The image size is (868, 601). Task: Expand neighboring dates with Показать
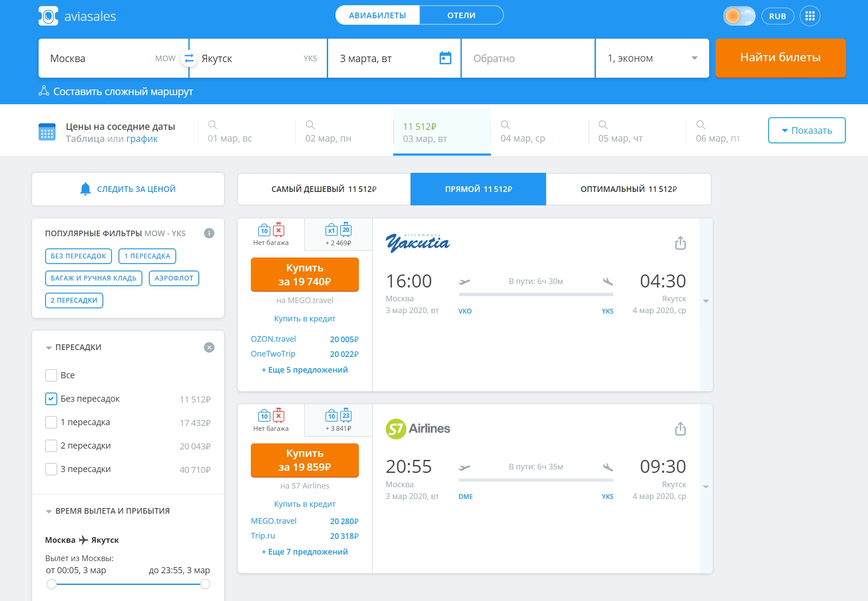click(807, 130)
